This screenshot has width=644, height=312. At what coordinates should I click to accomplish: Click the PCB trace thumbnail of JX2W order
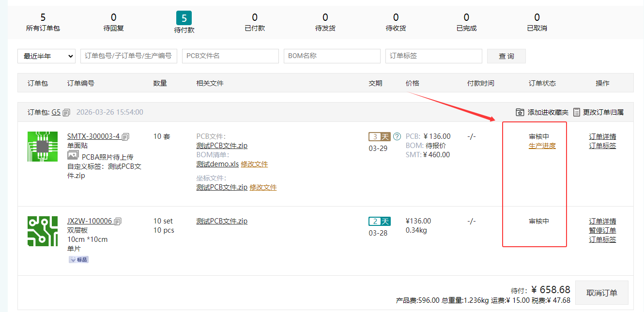point(43,231)
